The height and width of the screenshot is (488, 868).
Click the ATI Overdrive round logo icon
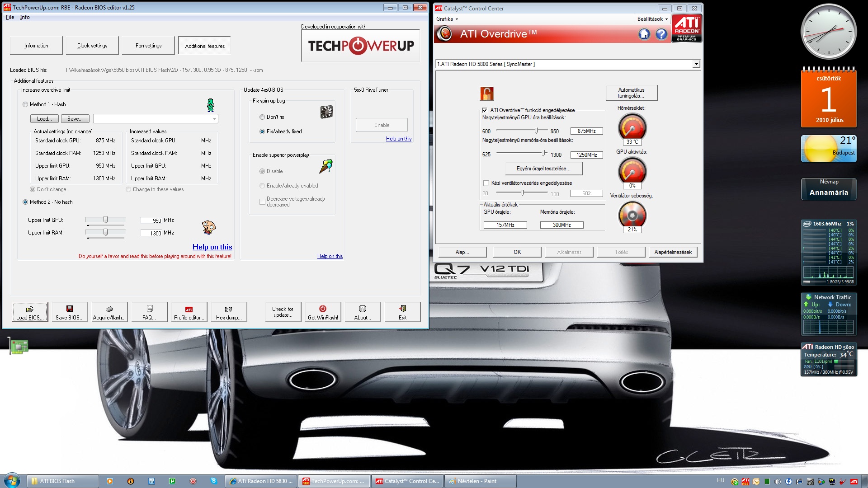(x=445, y=34)
